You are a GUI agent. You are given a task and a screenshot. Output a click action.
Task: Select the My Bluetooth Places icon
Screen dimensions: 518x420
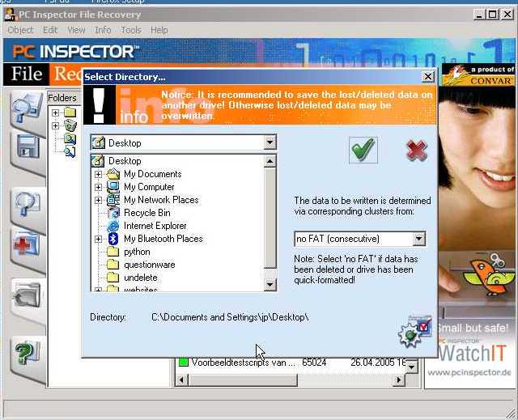tap(113, 239)
